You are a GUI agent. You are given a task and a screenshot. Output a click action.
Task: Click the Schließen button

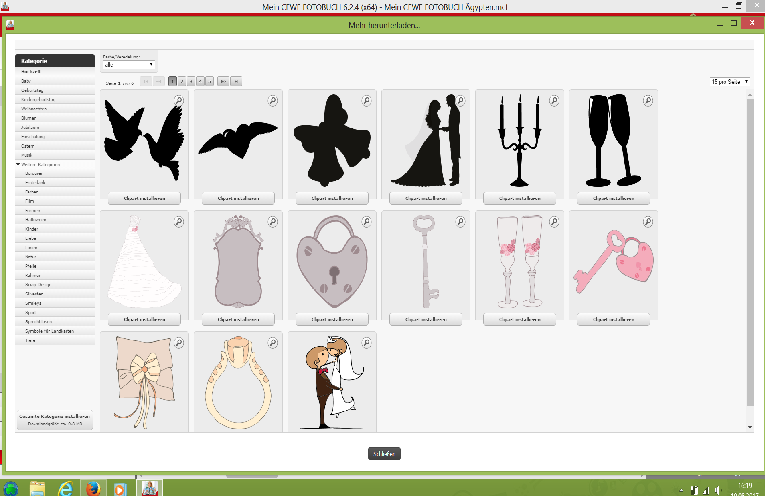384,453
